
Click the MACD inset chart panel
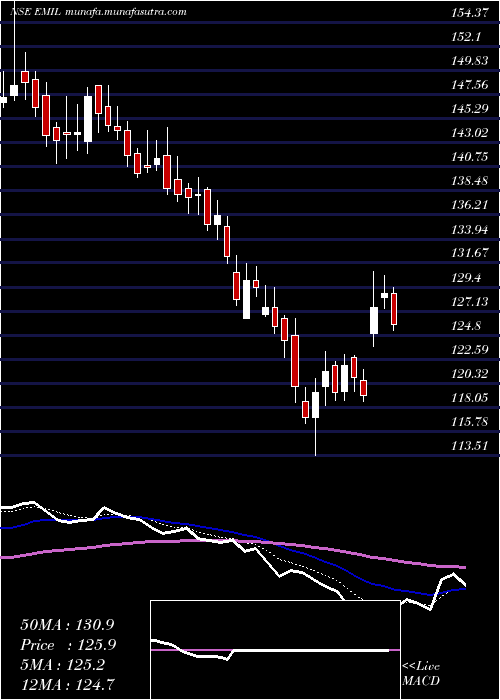point(275,650)
